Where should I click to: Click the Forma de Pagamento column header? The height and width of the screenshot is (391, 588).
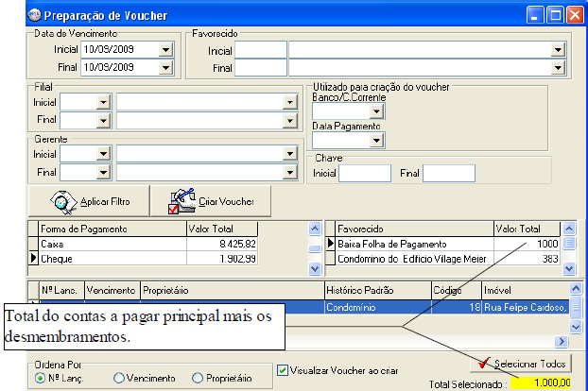112,229
